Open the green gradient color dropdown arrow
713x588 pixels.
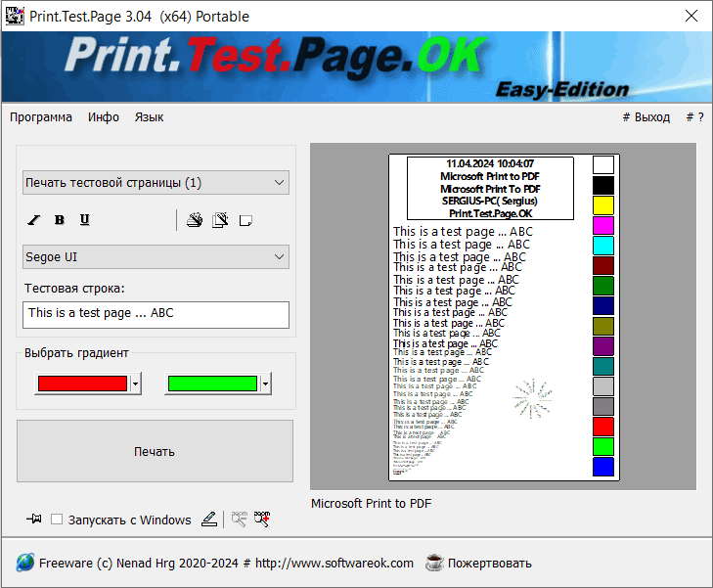coord(266,384)
